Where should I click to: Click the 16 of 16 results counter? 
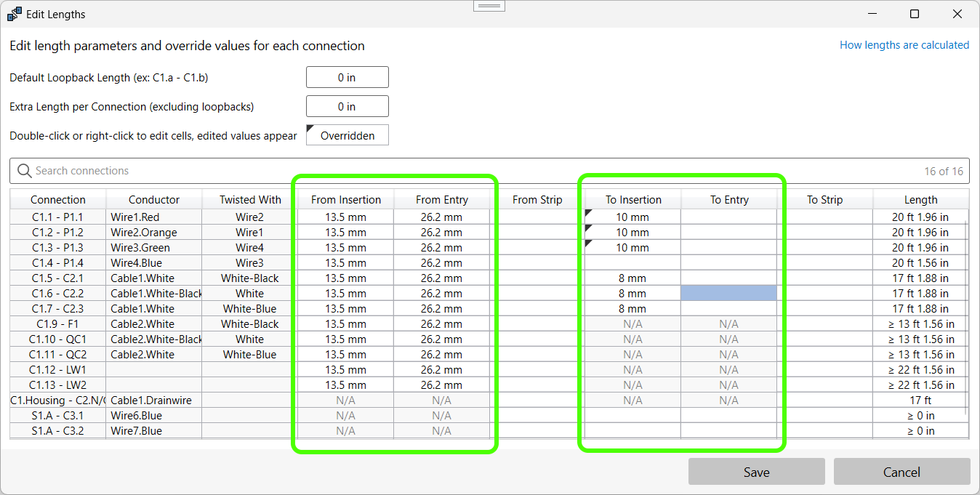pos(944,172)
